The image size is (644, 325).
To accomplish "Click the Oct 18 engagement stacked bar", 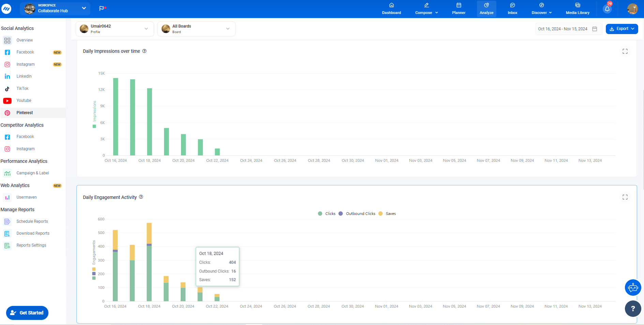I will [x=149, y=262].
